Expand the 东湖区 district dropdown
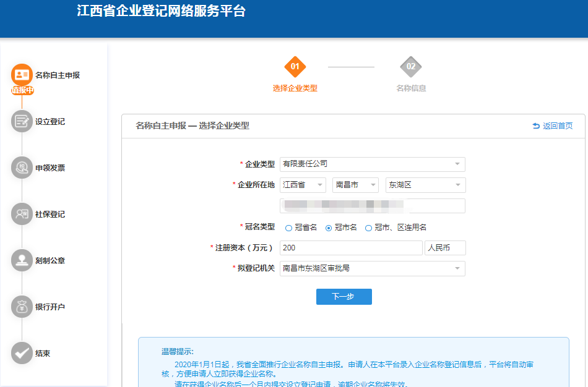This screenshot has width=588, height=387. tap(425, 185)
